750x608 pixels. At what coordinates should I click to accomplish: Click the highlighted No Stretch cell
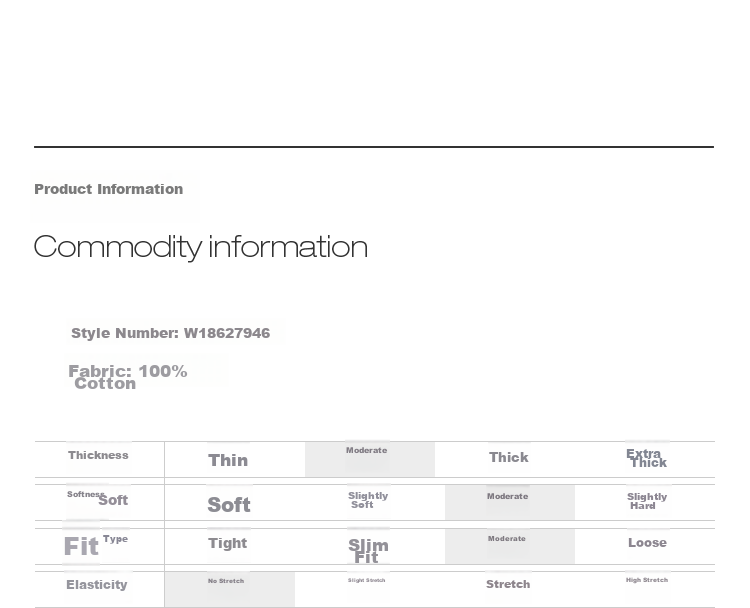pos(230,589)
